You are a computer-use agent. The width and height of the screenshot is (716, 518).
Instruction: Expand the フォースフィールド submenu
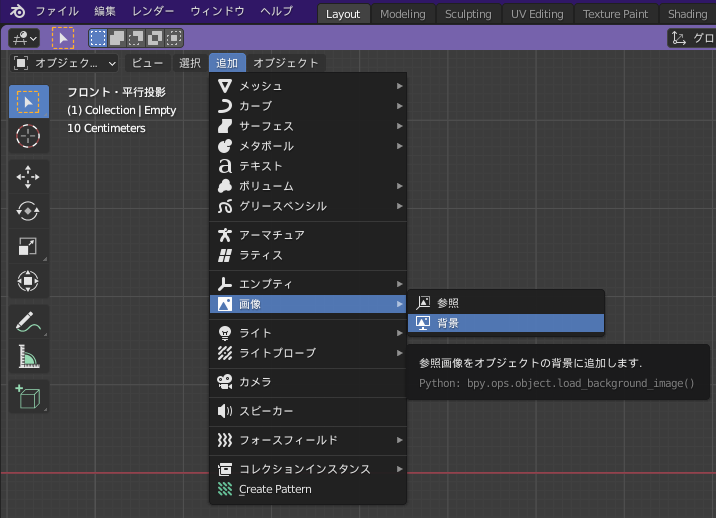(x=308, y=440)
